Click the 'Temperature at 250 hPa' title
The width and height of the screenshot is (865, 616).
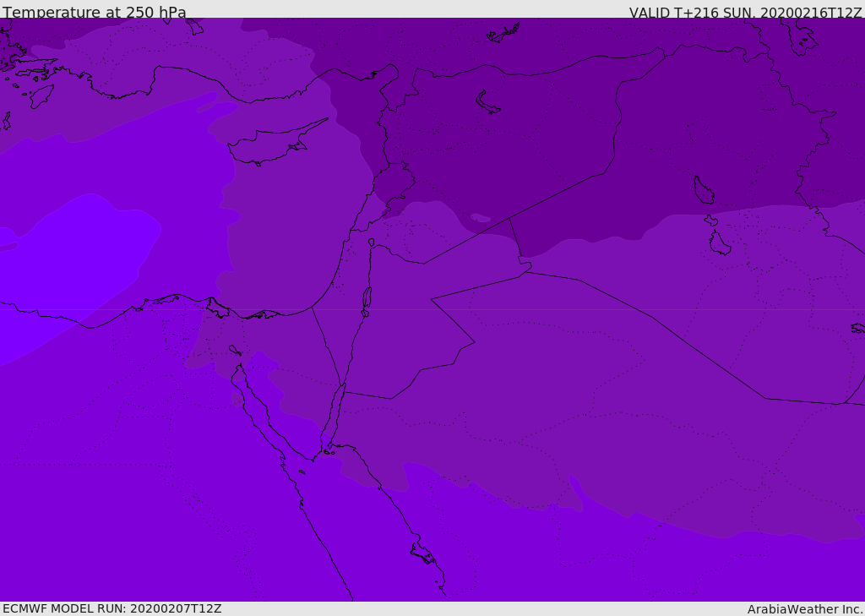[x=95, y=12]
